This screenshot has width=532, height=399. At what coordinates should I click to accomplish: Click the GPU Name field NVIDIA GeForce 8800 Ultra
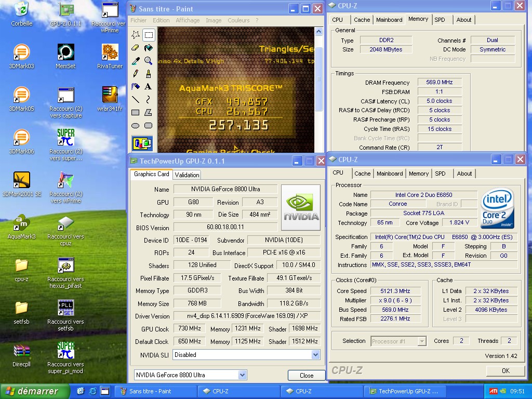tap(225, 189)
